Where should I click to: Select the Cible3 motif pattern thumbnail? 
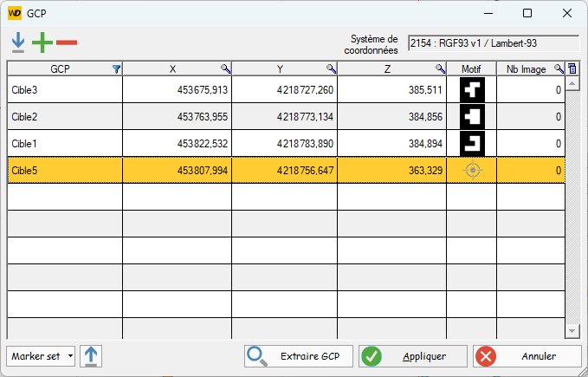(x=472, y=89)
